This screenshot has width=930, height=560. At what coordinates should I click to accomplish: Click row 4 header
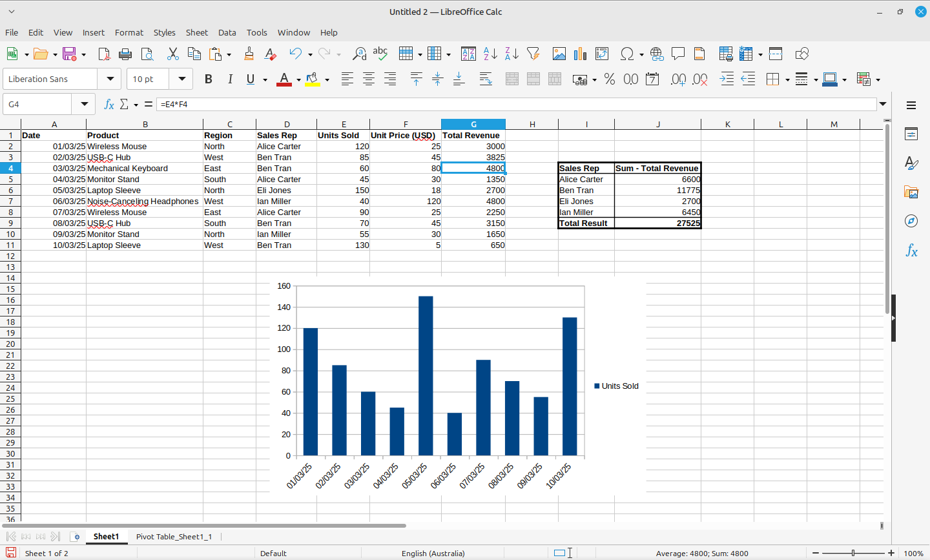tap(10, 168)
